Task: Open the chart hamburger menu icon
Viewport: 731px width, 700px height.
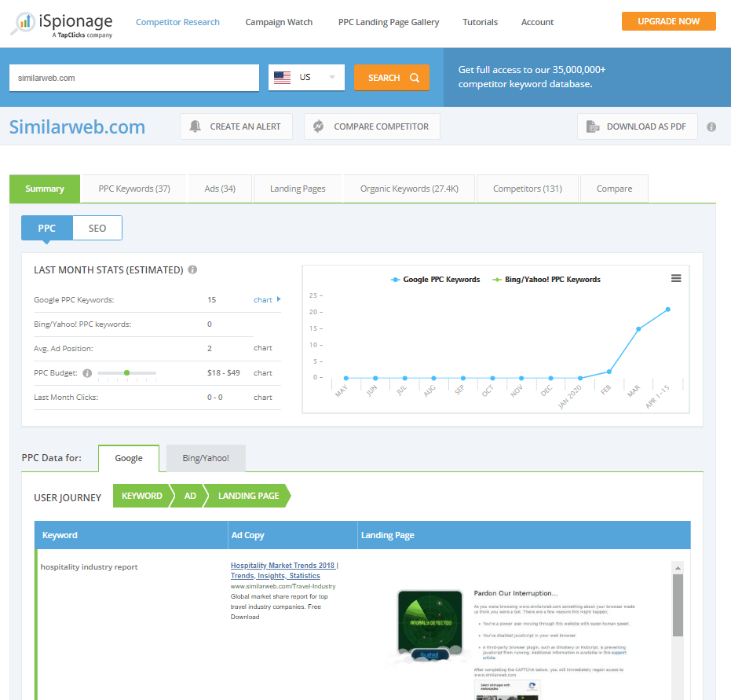Action: pos(676,278)
